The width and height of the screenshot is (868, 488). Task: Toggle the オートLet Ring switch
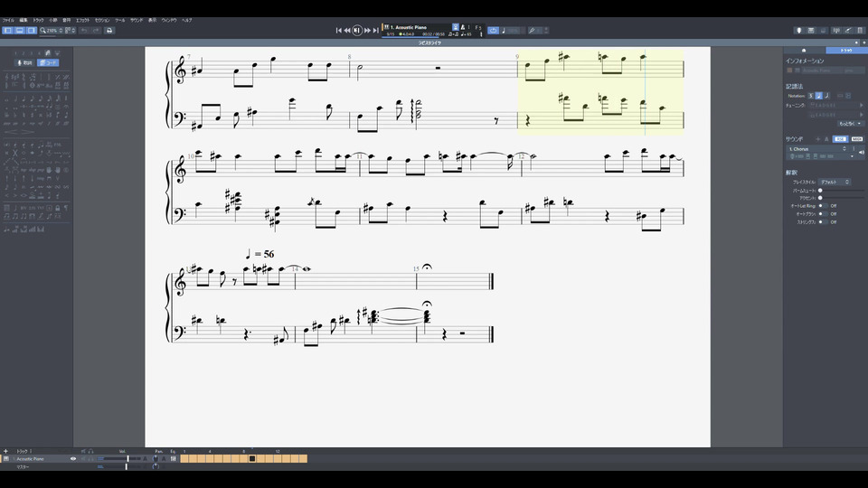point(823,206)
